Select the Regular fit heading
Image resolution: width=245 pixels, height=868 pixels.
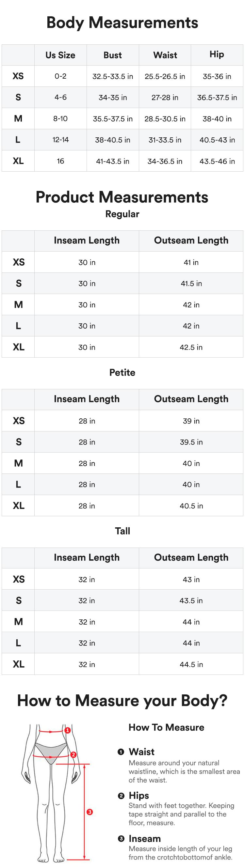coord(122,214)
